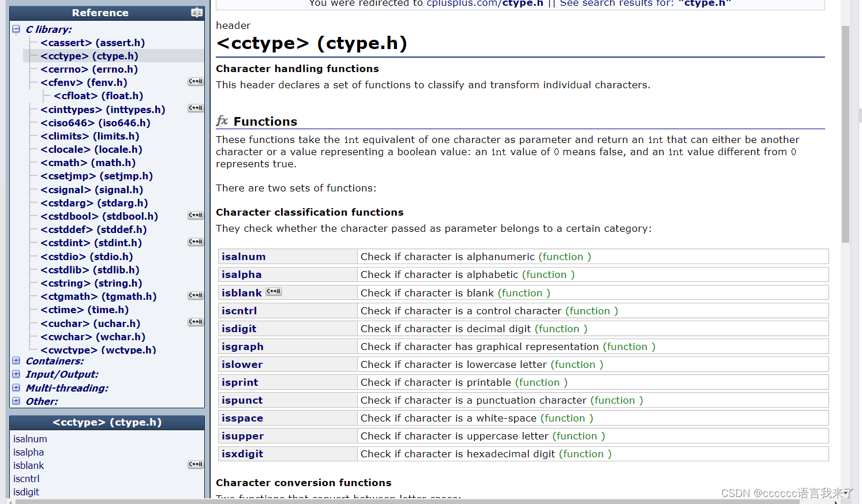The width and height of the screenshot is (862, 504).
Task: Click C++11 badge next to cstdint
Action: pyautogui.click(x=196, y=242)
